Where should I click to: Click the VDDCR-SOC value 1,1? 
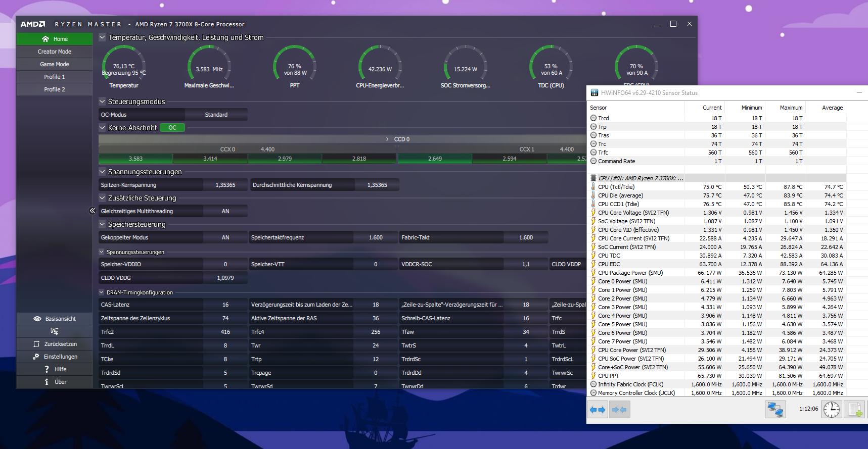coord(526,264)
